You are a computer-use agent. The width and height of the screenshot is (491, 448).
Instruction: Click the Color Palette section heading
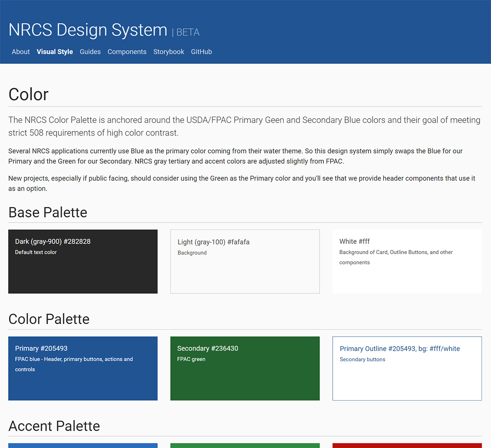pyautogui.click(x=49, y=319)
